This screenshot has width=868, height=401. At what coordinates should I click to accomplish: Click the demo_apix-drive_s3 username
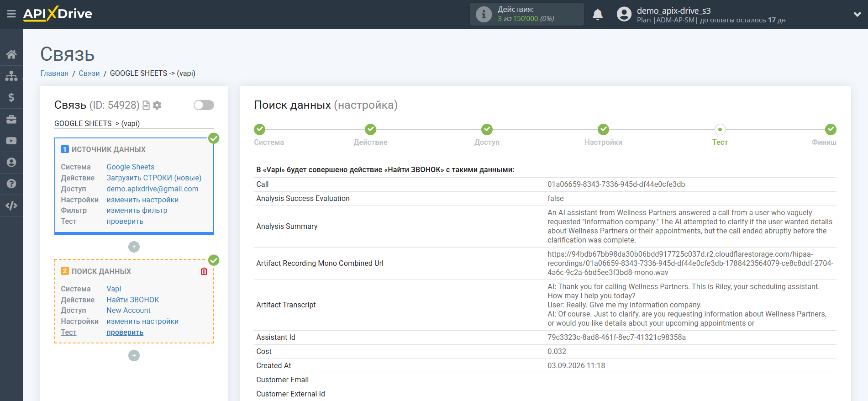tap(673, 11)
